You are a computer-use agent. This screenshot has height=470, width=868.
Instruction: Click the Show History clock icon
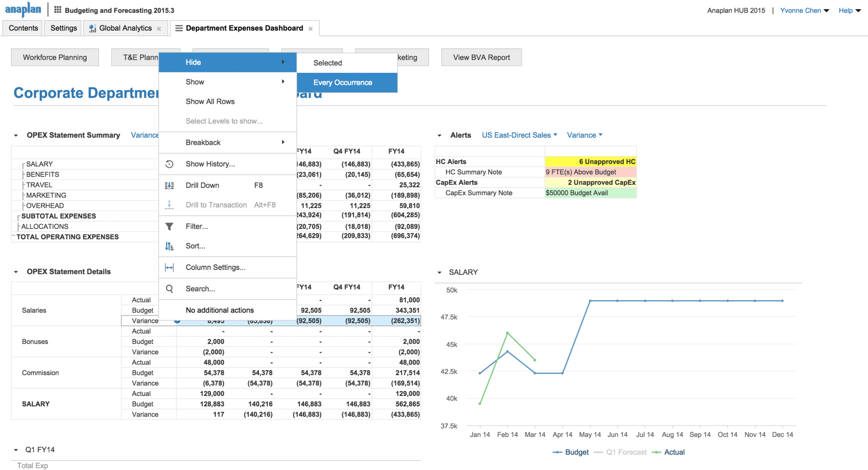[x=169, y=164]
